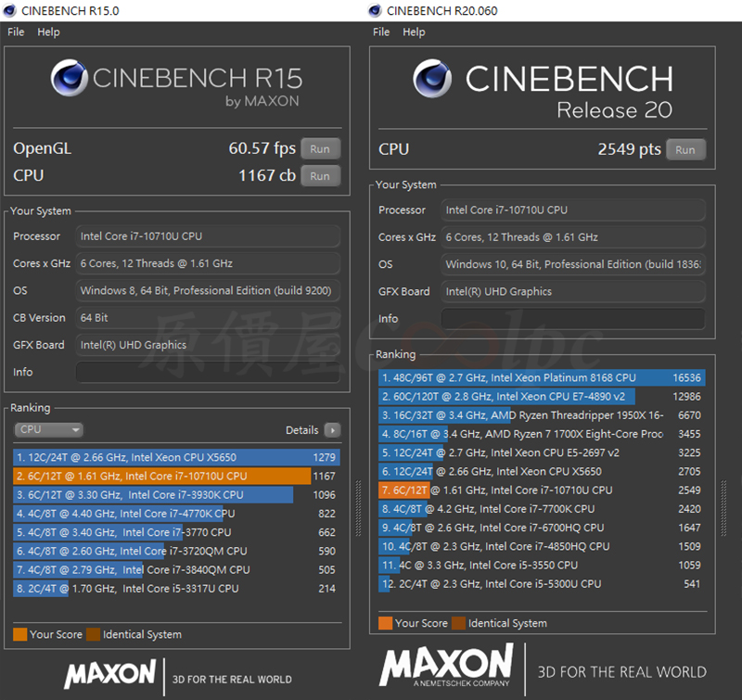Click the R15 panel splitter grip handle

point(358,508)
